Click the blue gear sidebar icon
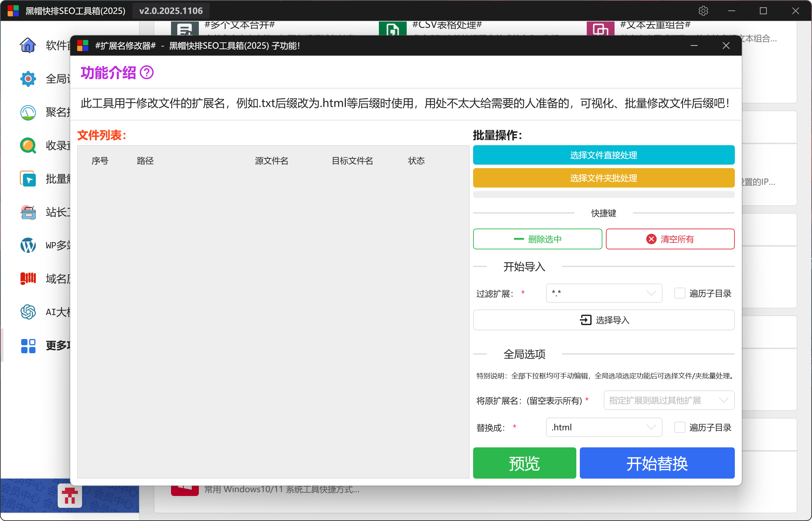 pos(28,79)
